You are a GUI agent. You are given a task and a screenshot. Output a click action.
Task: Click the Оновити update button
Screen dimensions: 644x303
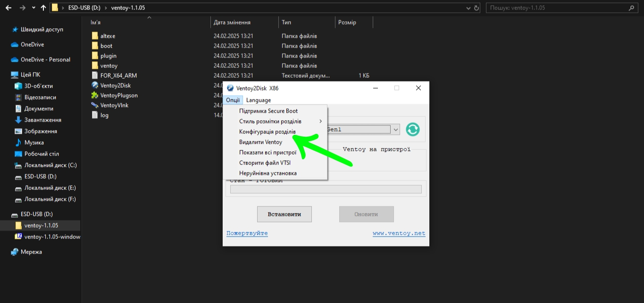click(x=366, y=214)
